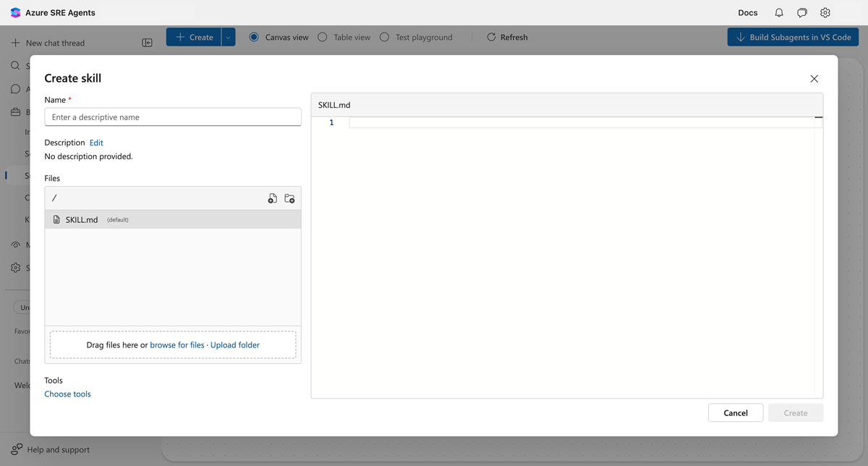This screenshot has height=466, width=868.
Task: Select the Test playground radio button
Action: (384, 37)
